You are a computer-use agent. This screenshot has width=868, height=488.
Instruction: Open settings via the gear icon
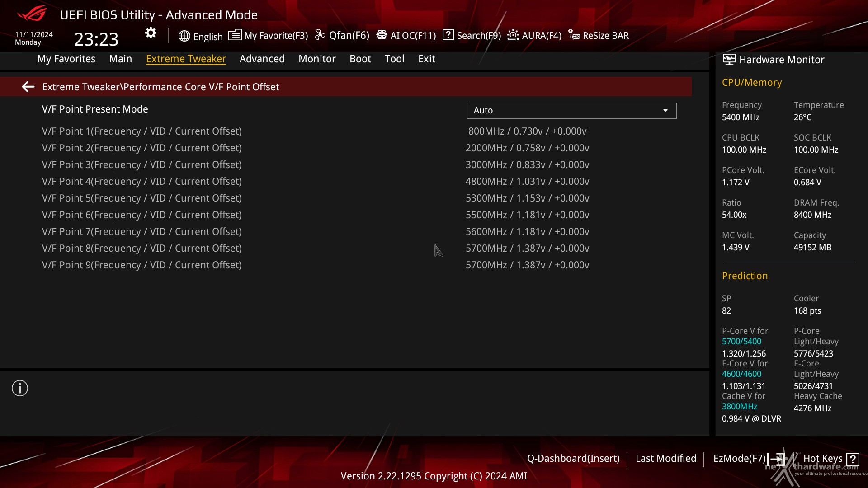click(151, 33)
